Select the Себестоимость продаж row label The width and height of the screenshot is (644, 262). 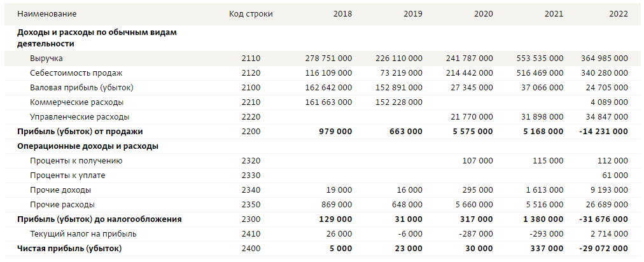pos(76,73)
